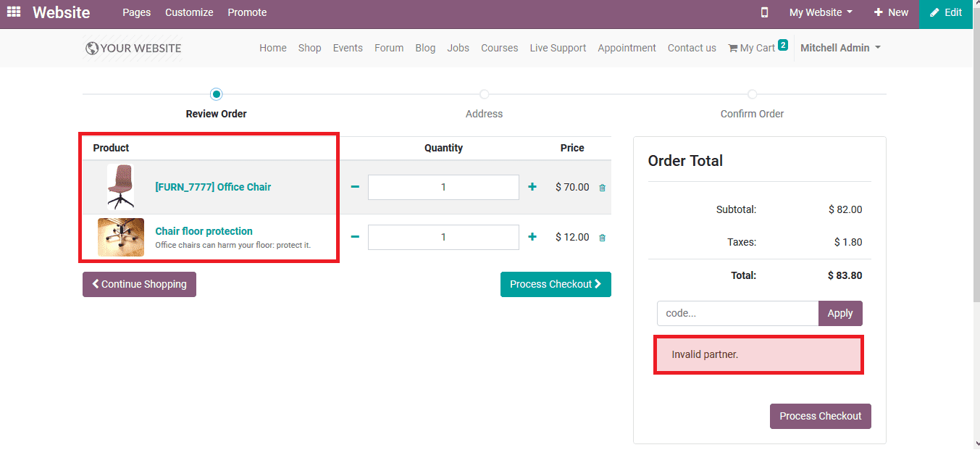The height and width of the screenshot is (450, 980).
Task: Go to the Home page
Action: pyautogui.click(x=273, y=48)
